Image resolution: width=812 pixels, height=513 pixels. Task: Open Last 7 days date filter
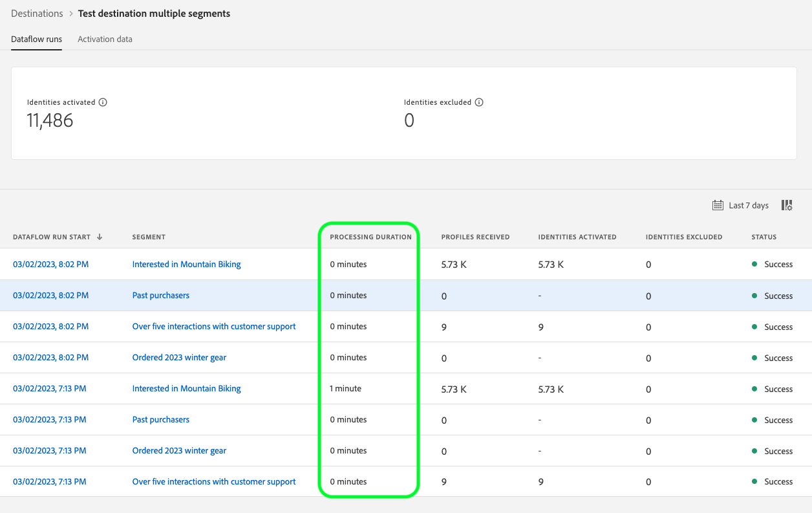tap(748, 206)
